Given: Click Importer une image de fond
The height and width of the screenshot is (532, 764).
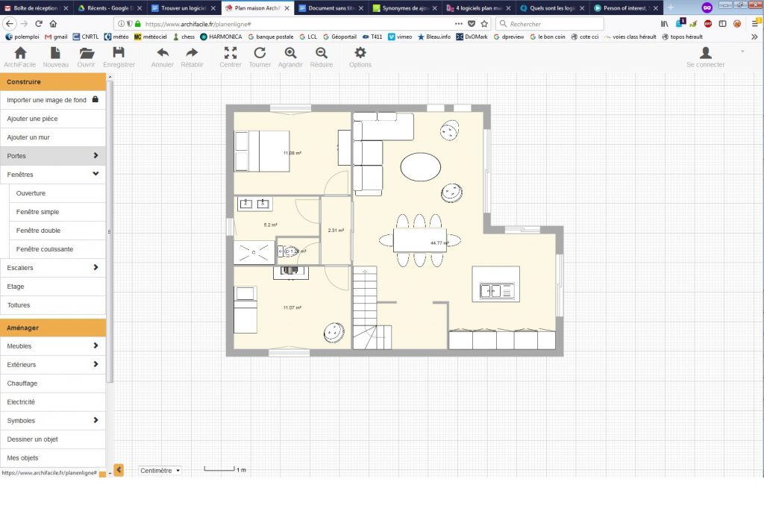Looking at the screenshot, I should (x=53, y=100).
